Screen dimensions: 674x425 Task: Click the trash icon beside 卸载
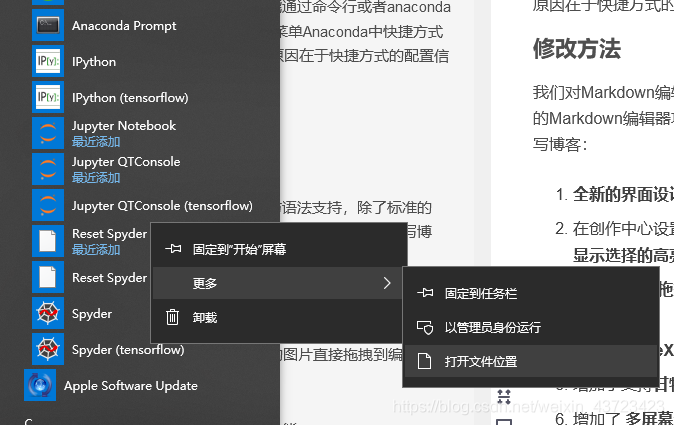click(x=172, y=317)
